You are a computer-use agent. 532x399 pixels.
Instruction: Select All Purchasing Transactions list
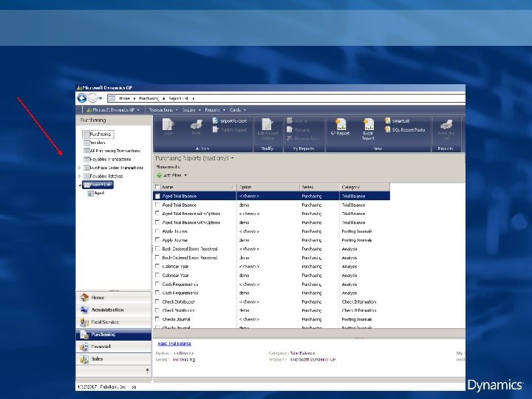[x=112, y=151]
